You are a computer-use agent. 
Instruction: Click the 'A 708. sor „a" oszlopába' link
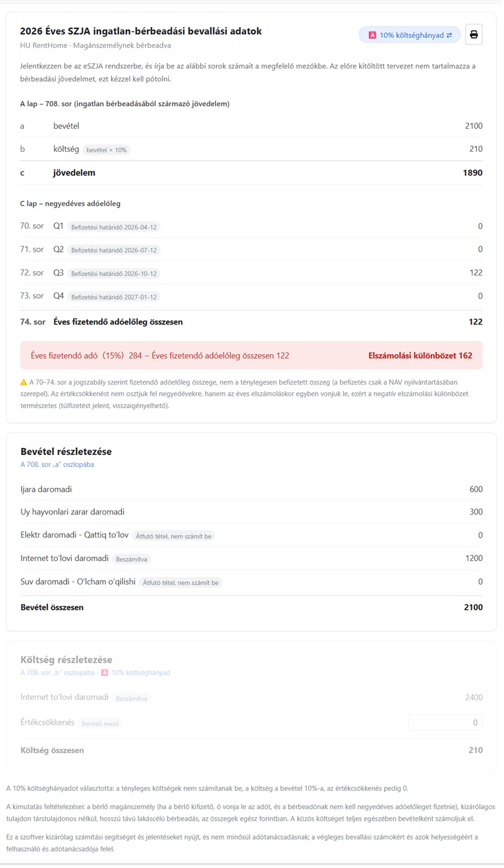tap(57, 464)
